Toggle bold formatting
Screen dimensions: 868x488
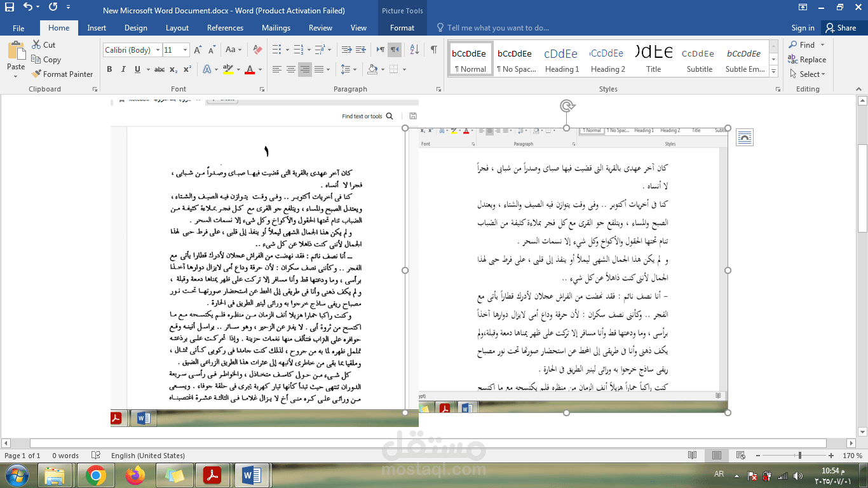click(109, 69)
